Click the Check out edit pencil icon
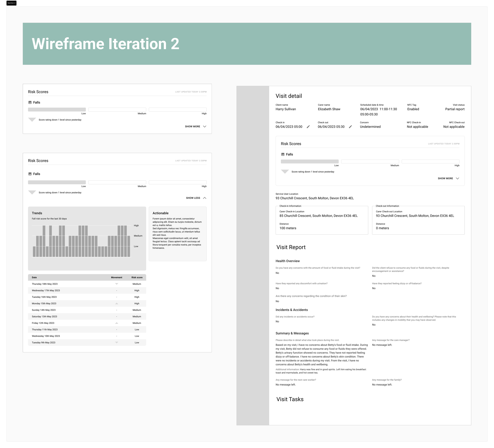The image size is (494, 448). tap(350, 127)
